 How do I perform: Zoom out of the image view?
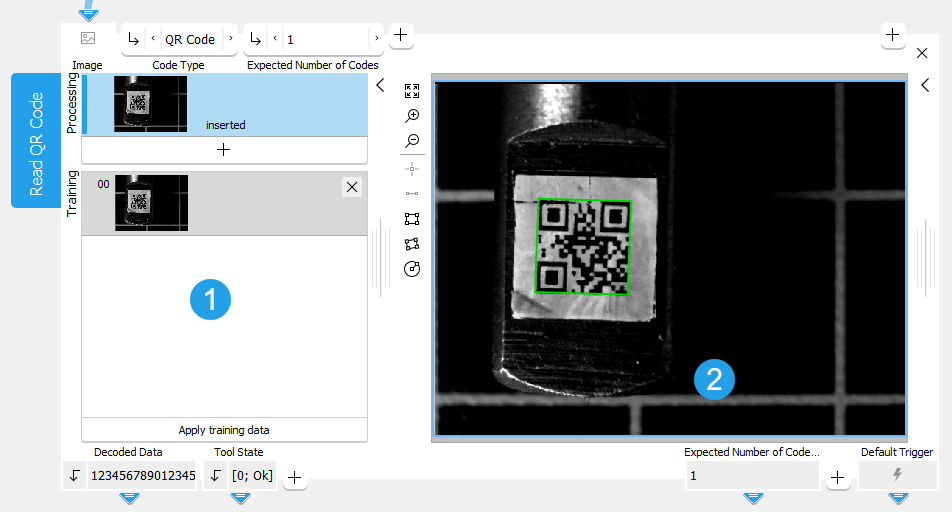pos(412,141)
